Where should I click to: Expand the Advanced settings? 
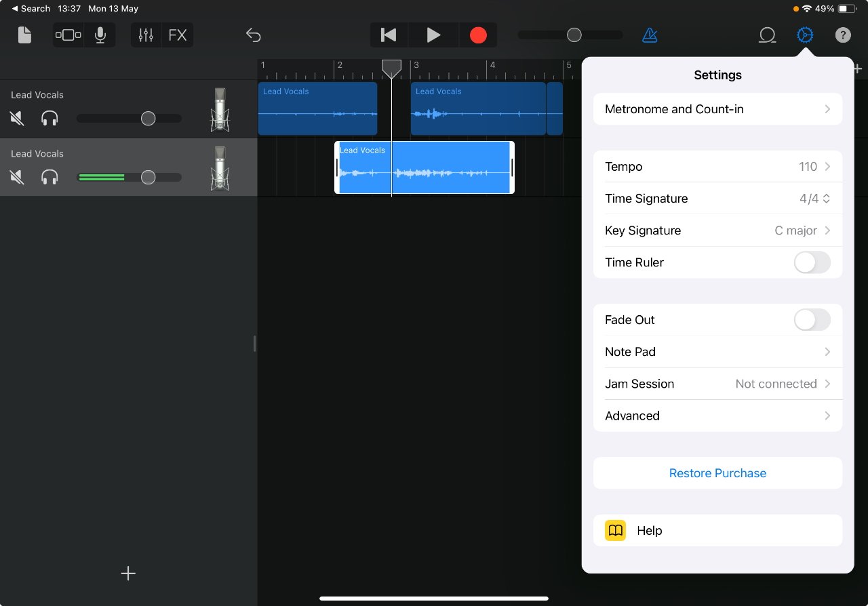point(717,416)
